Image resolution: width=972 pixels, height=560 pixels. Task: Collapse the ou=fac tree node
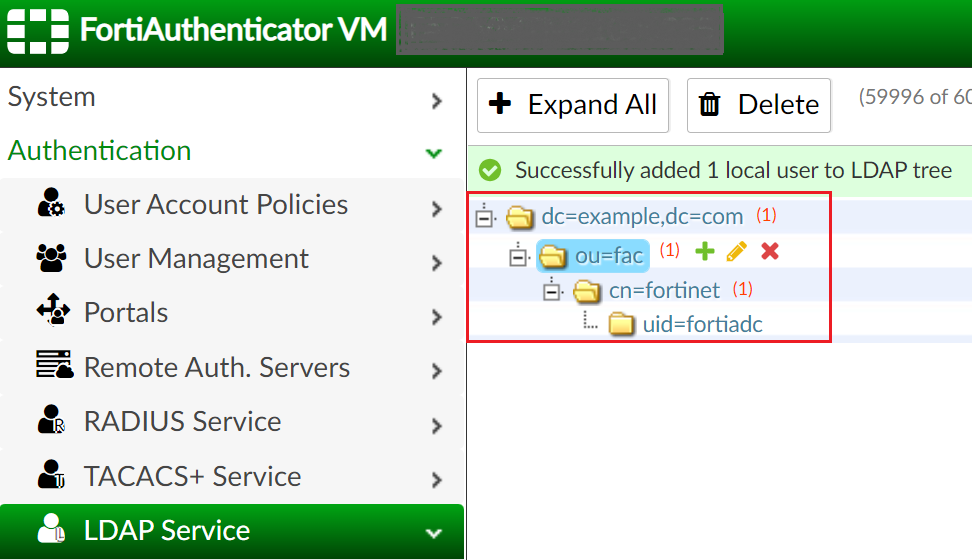click(518, 255)
